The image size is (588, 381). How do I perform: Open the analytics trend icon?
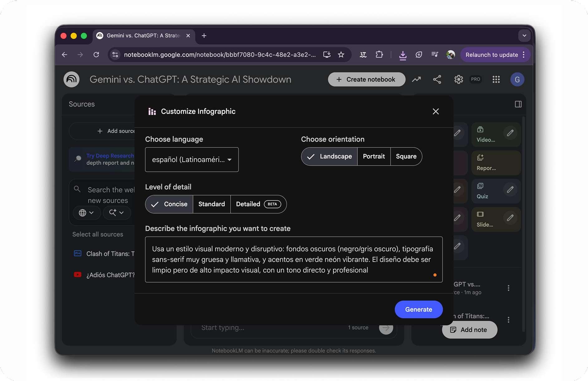(416, 80)
